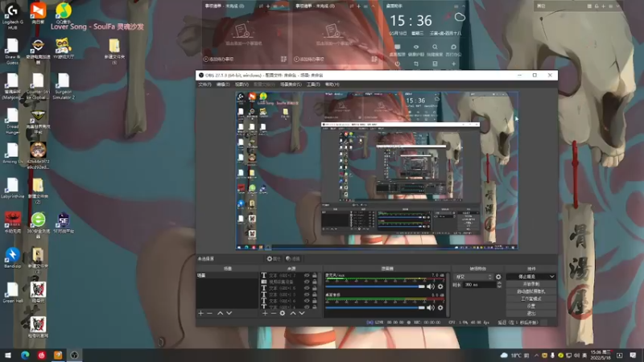This screenshot has height=362, width=644.
Task: Open the Windows Start menu
Action: point(8,355)
